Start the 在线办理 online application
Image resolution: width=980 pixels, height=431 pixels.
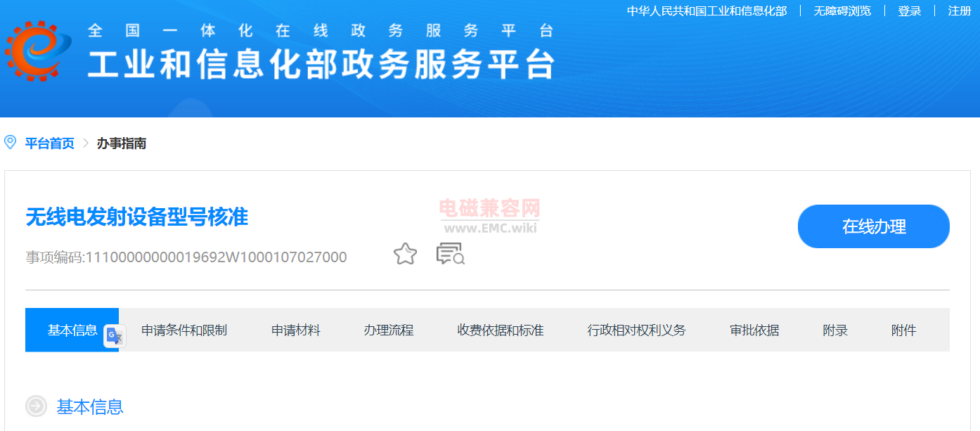pos(874,226)
